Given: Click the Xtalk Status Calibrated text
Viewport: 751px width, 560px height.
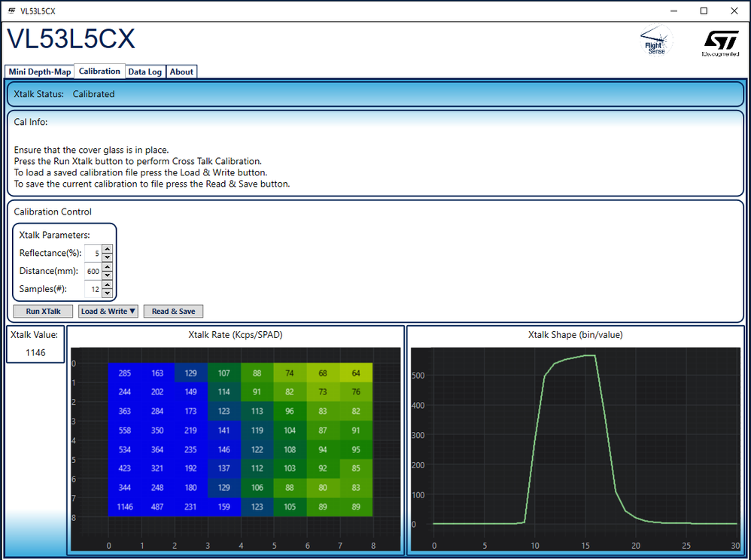Looking at the screenshot, I should click(93, 94).
